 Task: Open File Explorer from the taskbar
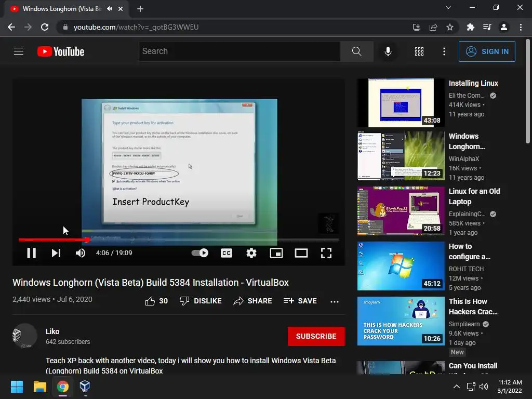click(39, 387)
